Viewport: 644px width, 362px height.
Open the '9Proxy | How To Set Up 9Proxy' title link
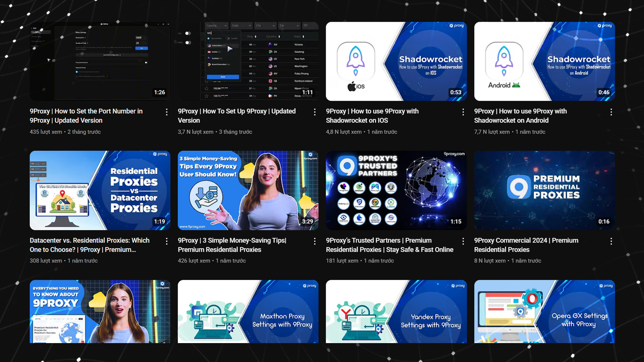click(237, 116)
